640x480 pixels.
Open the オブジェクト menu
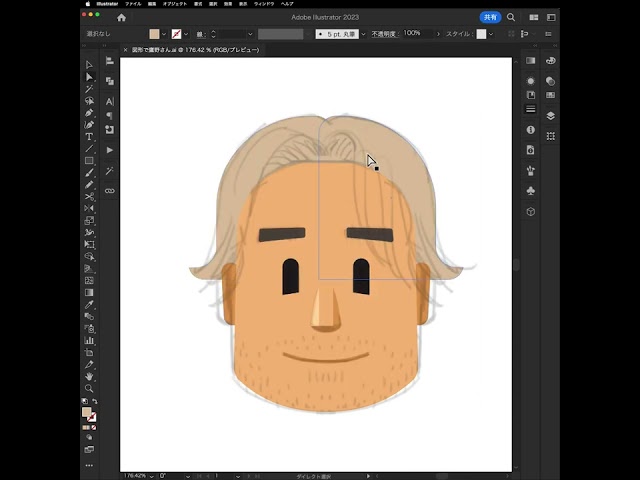click(175, 4)
